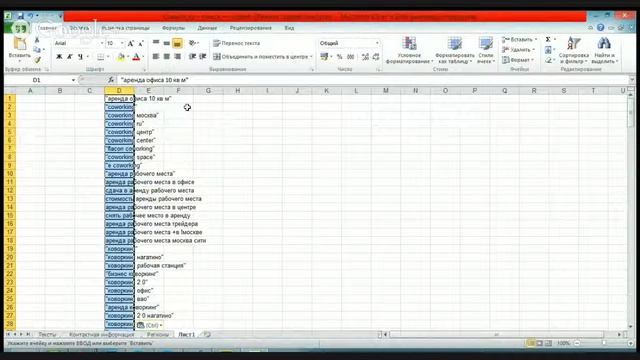The height and width of the screenshot is (360, 640).
Task: Click the increase indent icon
Action: (202, 57)
